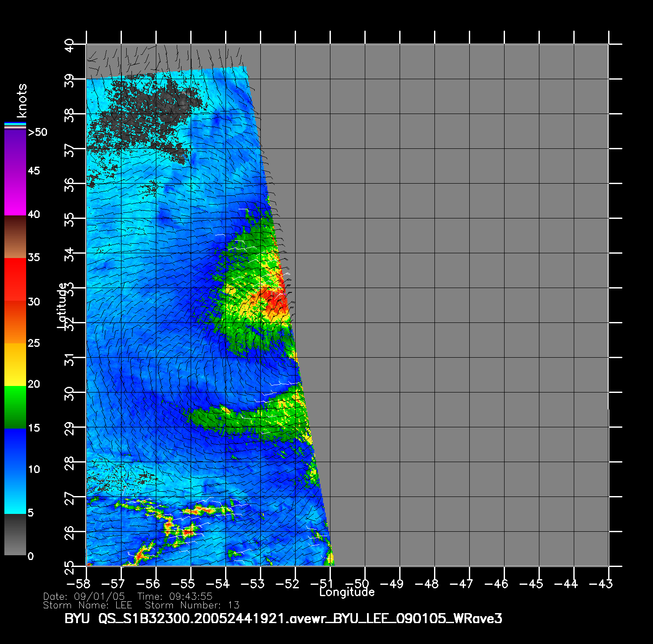Click the '15' knots legend label
Image resolution: width=653 pixels, height=644 pixels.
pyautogui.click(x=34, y=428)
